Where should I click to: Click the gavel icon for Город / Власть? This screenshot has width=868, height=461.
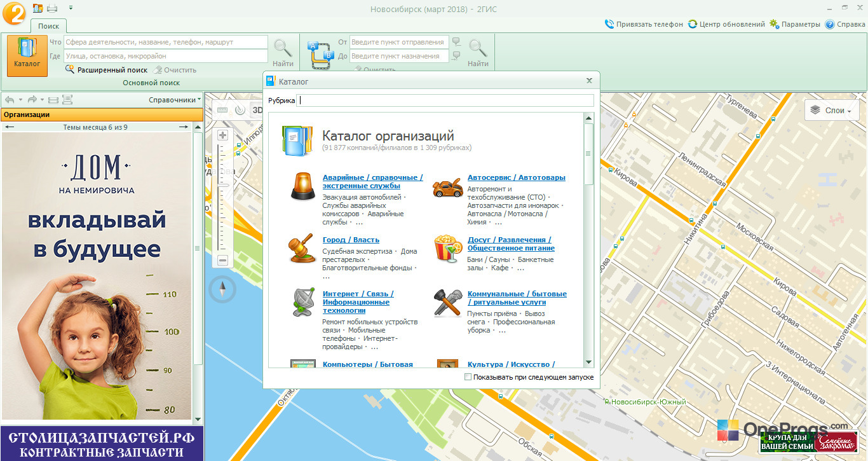[x=301, y=249]
